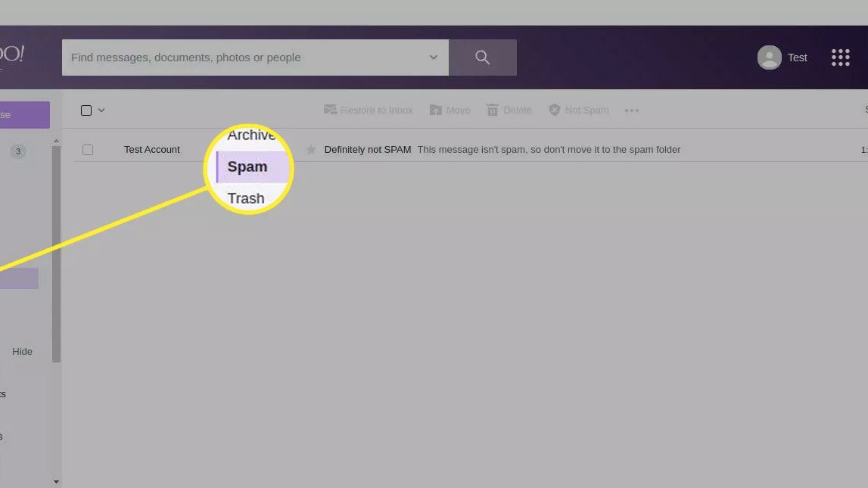Click the purple Compose button

click(x=25, y=114)
